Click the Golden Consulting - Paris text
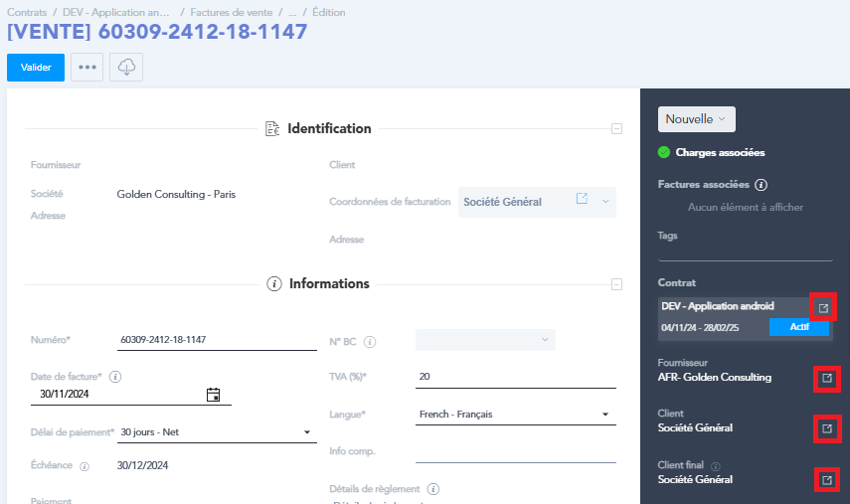Image resolution: width=850 pixels, height=504 pixels. 176,194
